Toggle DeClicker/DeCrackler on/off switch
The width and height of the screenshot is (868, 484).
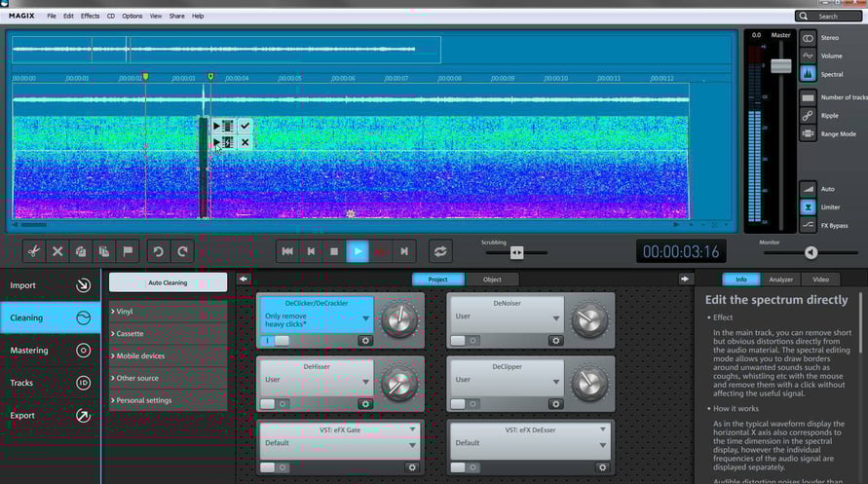tap(275, 341)
